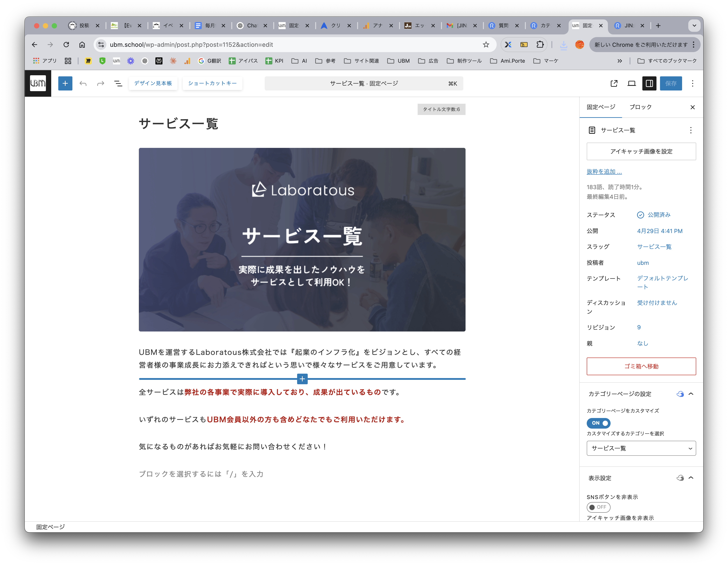Open revisions count 9
The height and width of the screenshot is (565, 728).
[x=639, y=327]
